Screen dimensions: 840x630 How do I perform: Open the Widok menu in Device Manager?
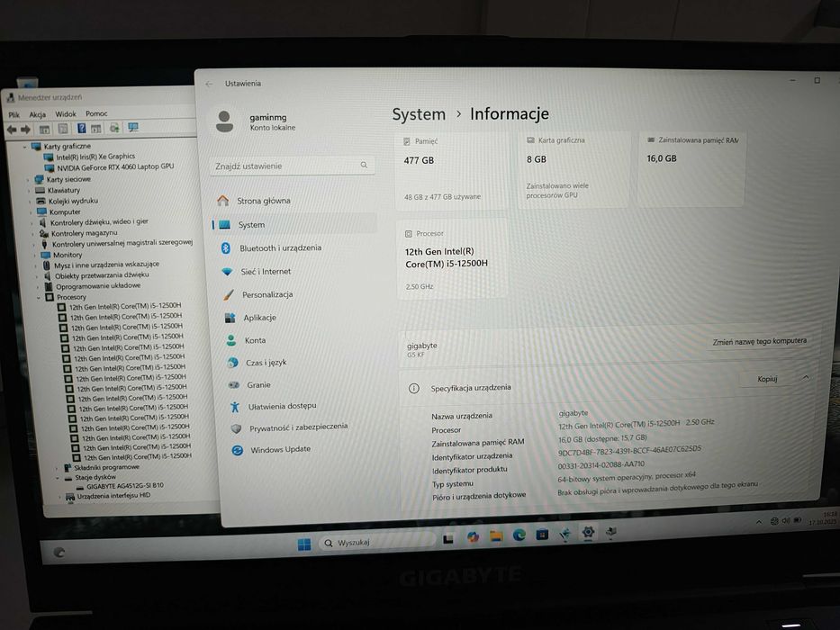tap(66, 113)
